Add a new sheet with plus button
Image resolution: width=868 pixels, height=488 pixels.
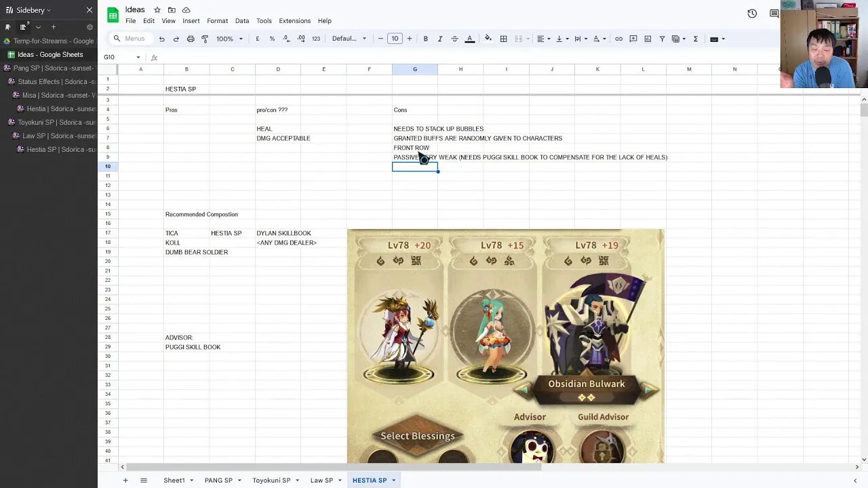pos(125,480)
